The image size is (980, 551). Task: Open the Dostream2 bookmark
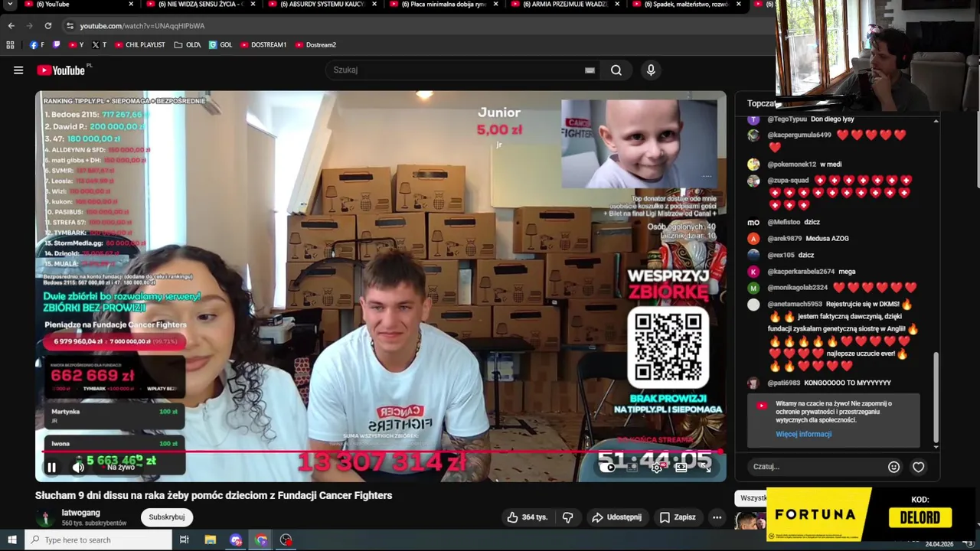click(x=315, y=45)
